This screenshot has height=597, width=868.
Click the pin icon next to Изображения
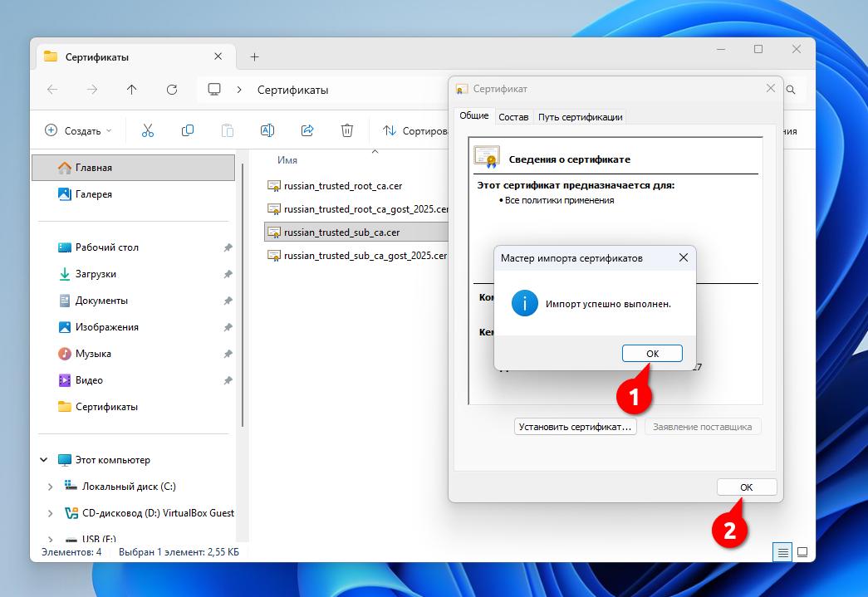[x=228, y=327]
